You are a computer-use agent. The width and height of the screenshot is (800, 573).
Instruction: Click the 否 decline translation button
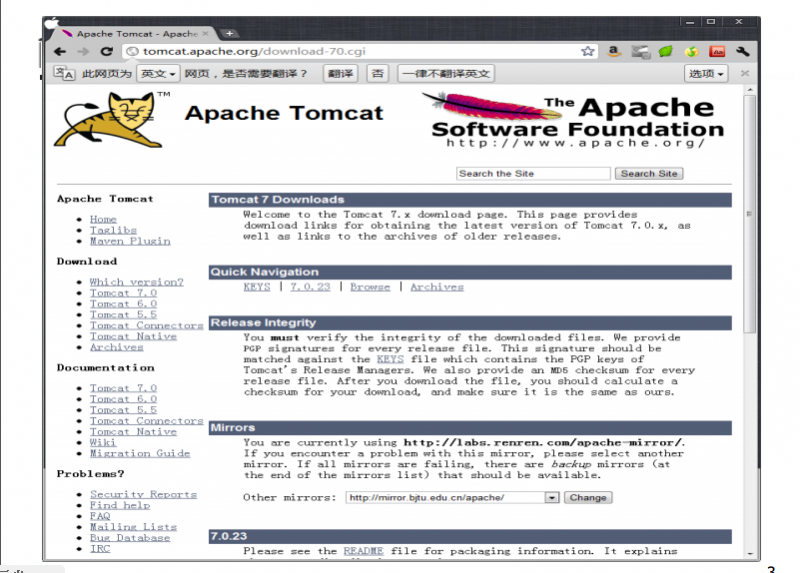click(x=378, y=74)
